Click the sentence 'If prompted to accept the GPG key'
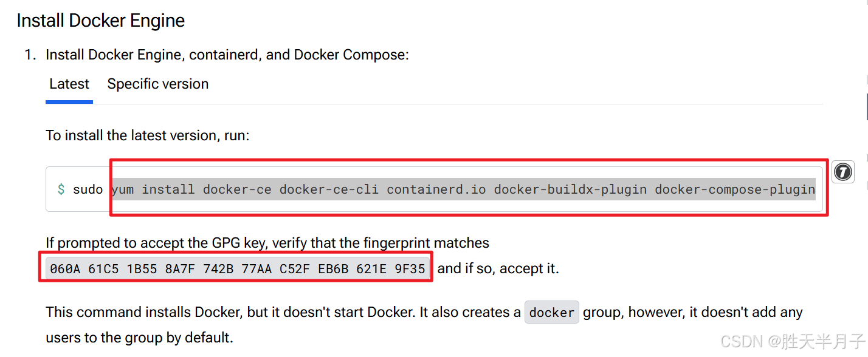The width and height of the screenshot is (868, 357). pos(267,243)
